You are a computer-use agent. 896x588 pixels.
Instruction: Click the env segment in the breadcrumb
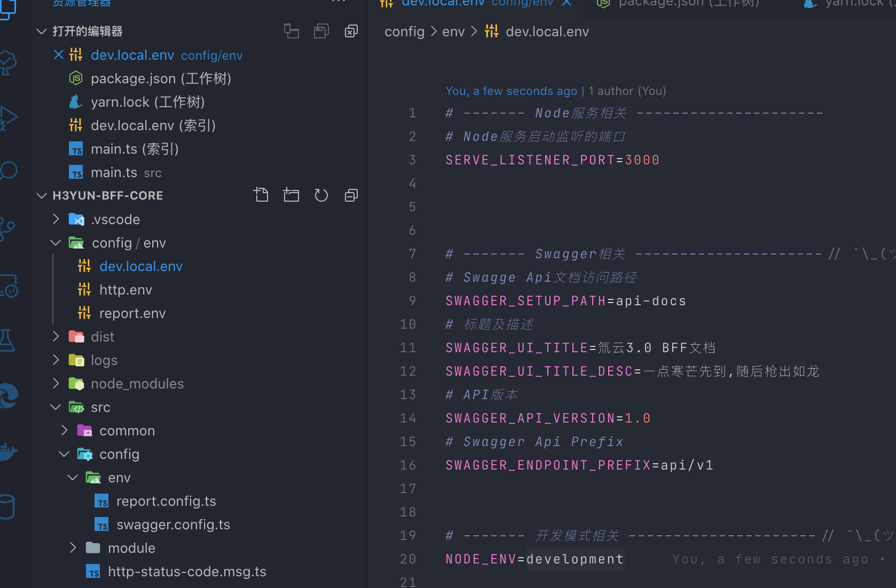pos(453,31)
